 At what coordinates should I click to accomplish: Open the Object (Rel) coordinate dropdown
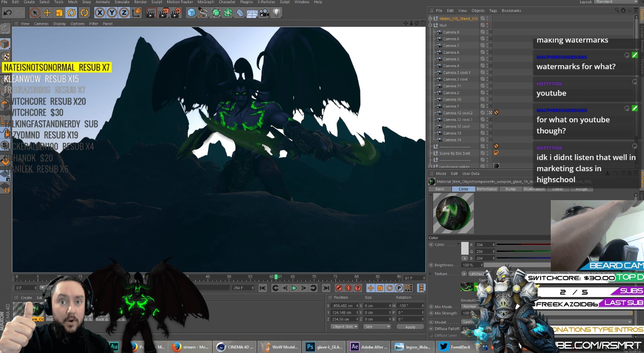point(344,327)
